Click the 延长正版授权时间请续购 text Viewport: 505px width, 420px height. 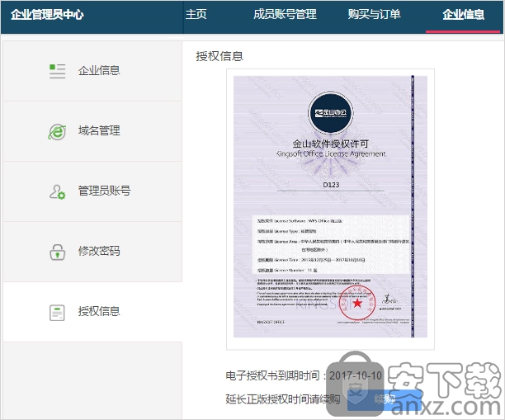283,399
